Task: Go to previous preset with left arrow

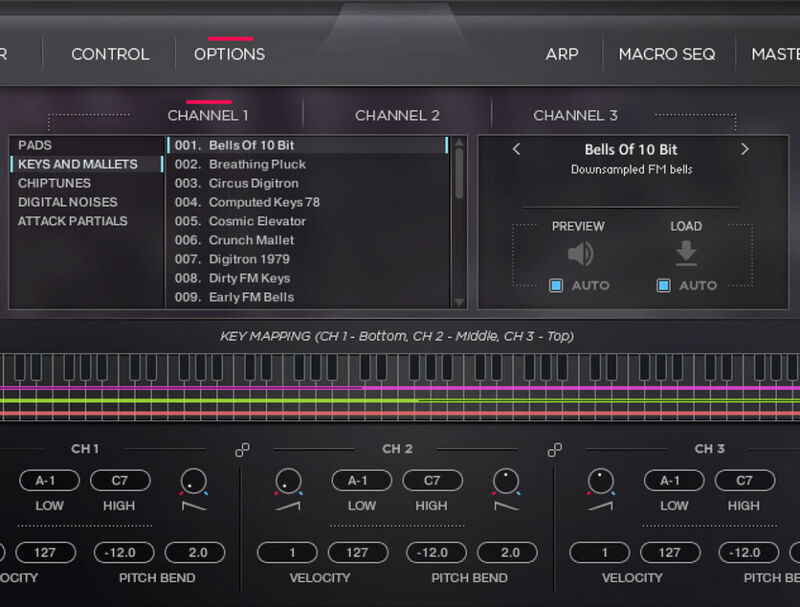Action: [517, 150]
